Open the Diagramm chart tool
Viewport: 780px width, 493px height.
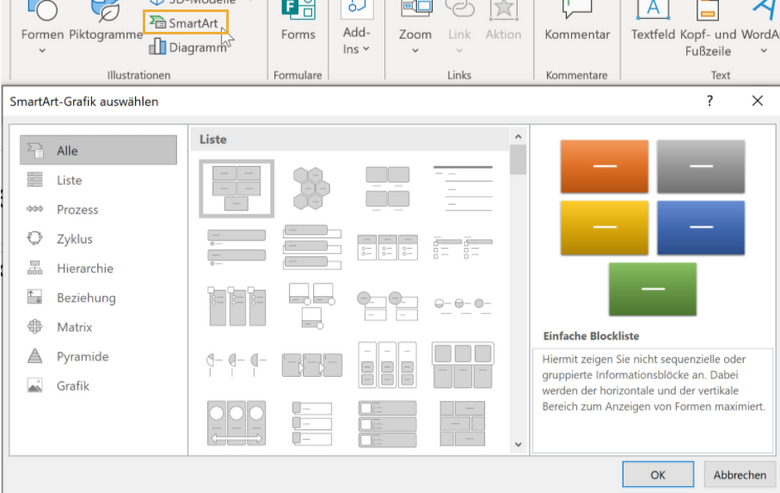[188, 47]
